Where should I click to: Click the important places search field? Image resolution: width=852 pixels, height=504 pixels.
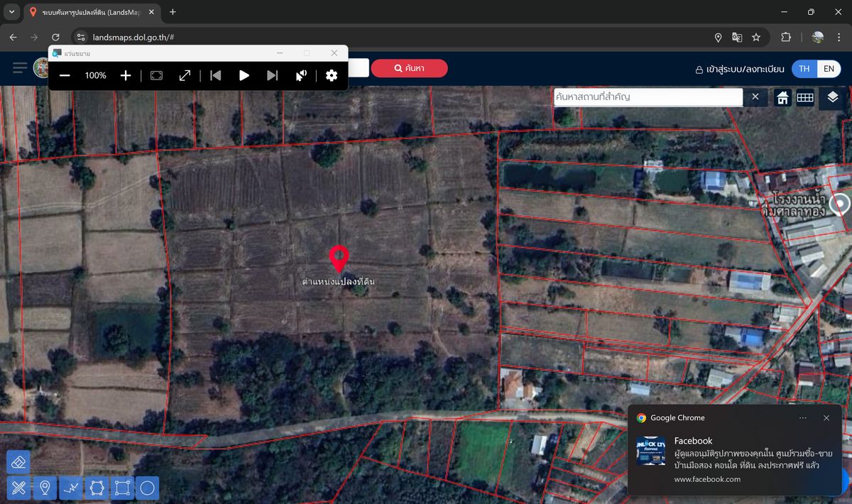coord(648,97)
